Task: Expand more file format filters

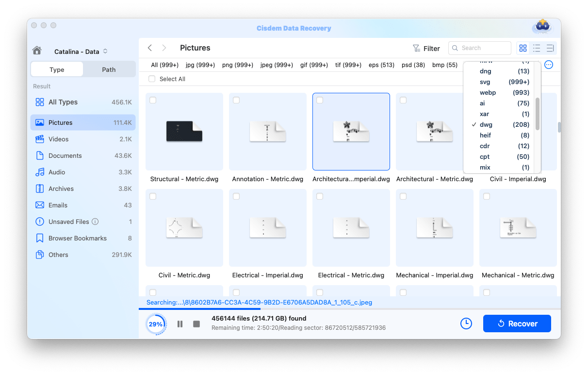Action: 548,64
